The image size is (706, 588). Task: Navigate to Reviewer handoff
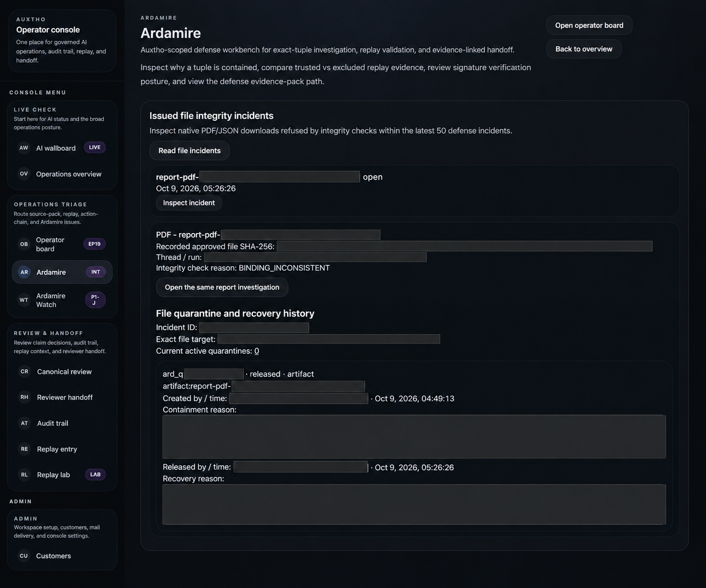coord(62,397)
